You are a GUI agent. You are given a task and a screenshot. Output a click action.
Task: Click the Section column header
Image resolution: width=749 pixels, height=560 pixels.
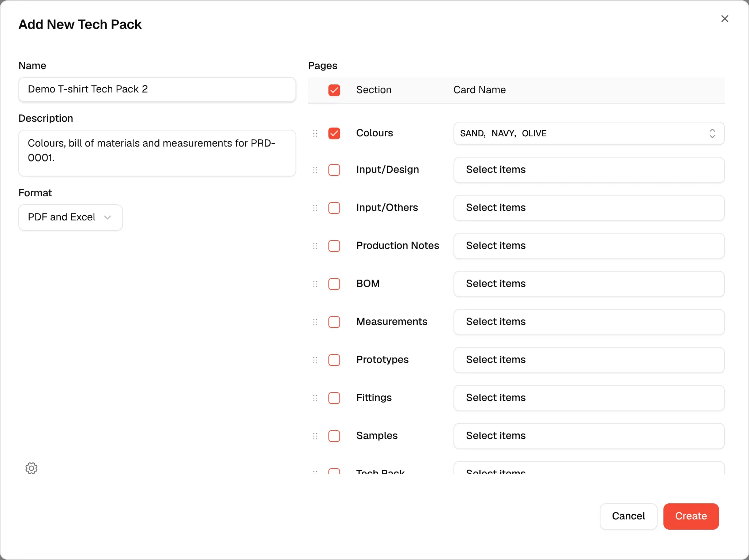(x=374, y=90)
